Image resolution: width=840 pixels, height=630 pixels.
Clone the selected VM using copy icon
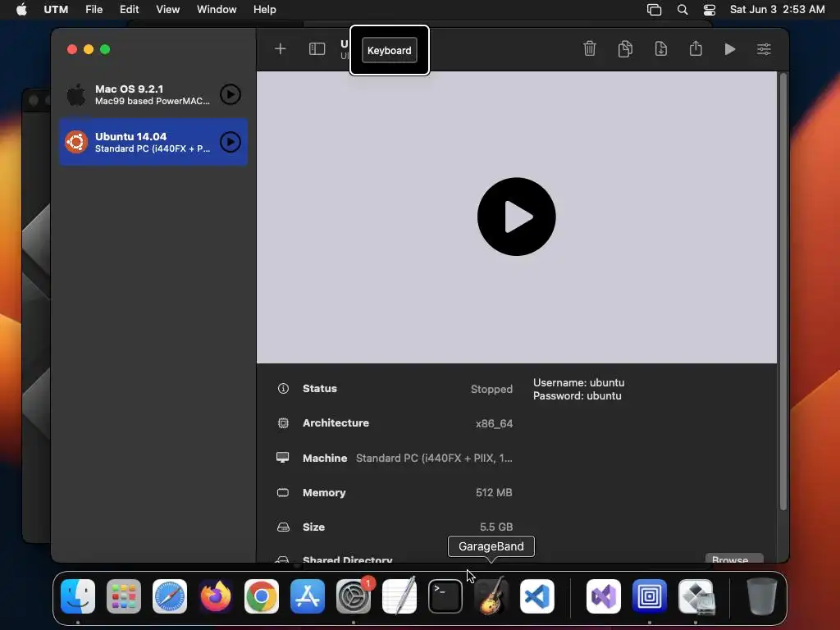point(625,48)
